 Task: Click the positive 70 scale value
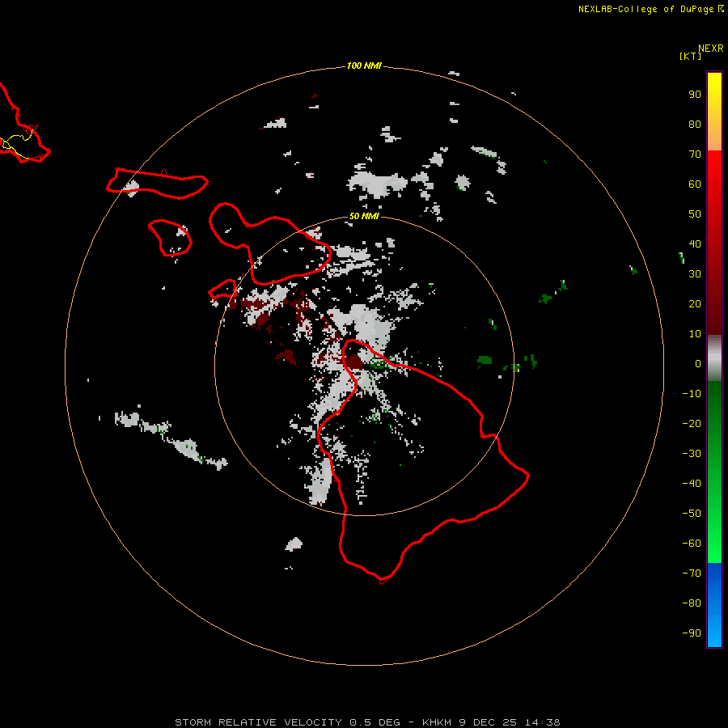(695, 154)
